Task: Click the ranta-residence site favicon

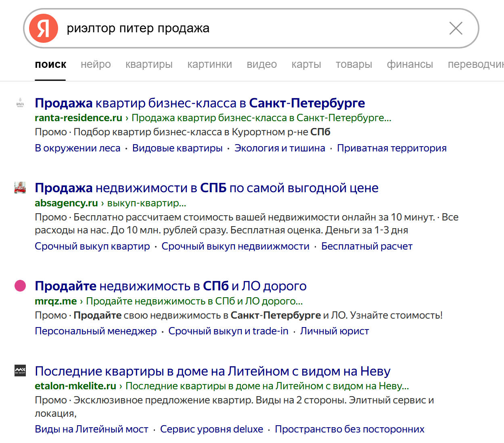Action: pos(20,103)
